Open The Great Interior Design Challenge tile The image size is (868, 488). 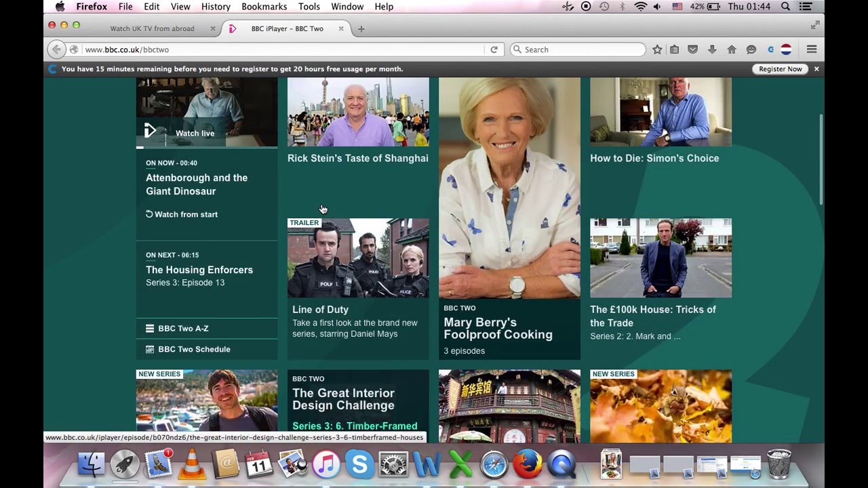click(358, 406)
